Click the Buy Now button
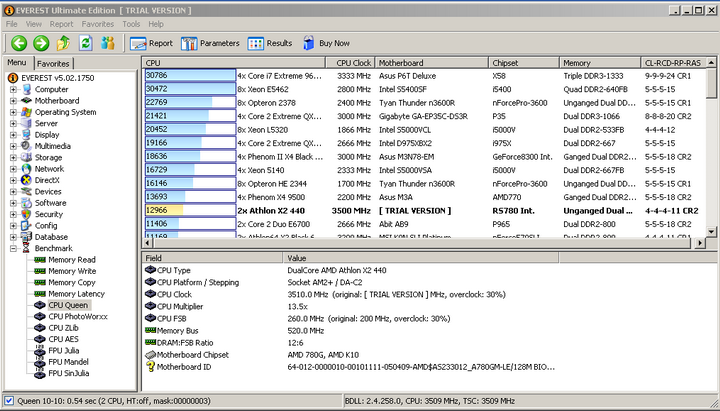This screenshot has width=720, height=411. [x=326, y=43]
